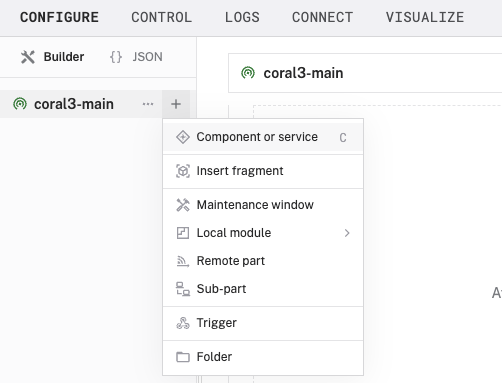The image size is (502, 383).
Task: Click the JSON curly braces icon
Action: coord(116,57)
